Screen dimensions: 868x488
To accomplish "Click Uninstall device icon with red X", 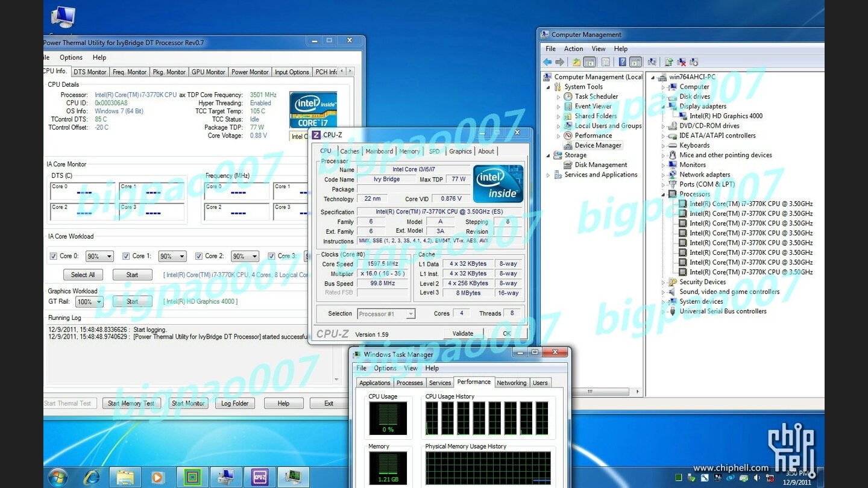I will click(x=681, y=62).
